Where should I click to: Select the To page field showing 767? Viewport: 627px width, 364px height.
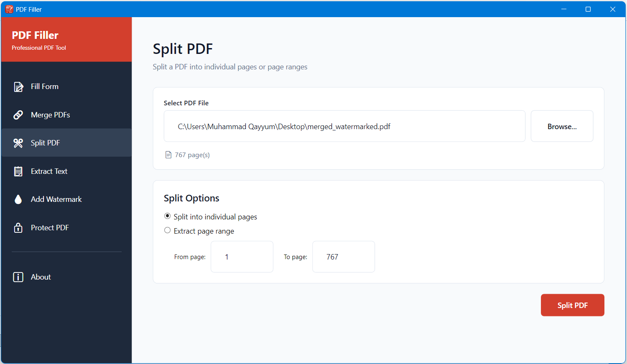click(x=343, y=257)
